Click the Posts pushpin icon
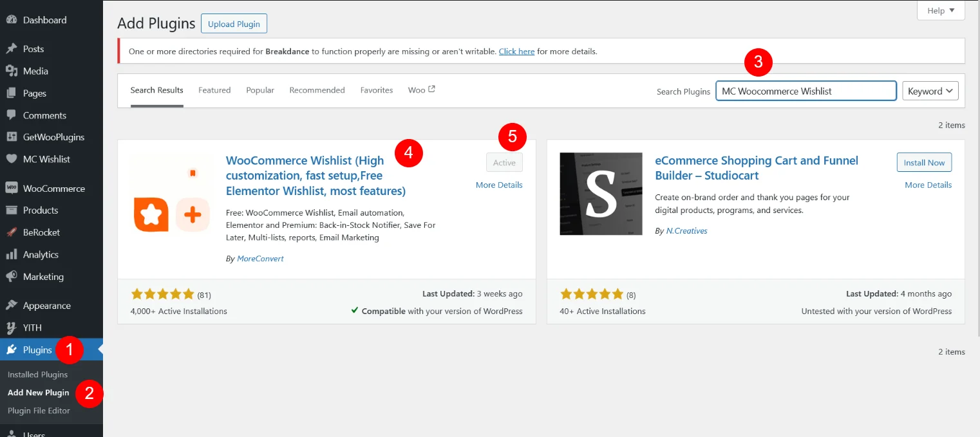Screen dimensions: 980x437 click(12, 49)
